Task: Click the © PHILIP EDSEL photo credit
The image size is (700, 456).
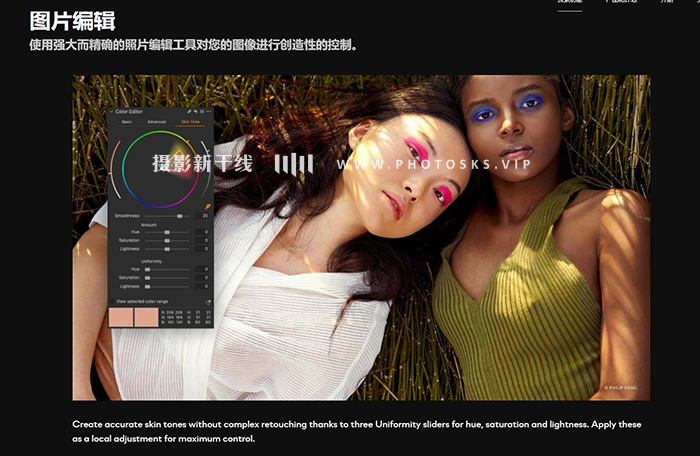Action: pos(621,388)
